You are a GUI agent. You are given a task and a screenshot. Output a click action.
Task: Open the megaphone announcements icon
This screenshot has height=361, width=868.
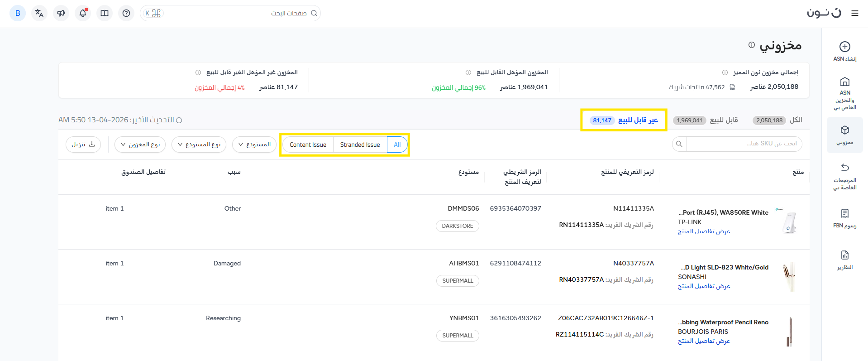coord(61,13)
